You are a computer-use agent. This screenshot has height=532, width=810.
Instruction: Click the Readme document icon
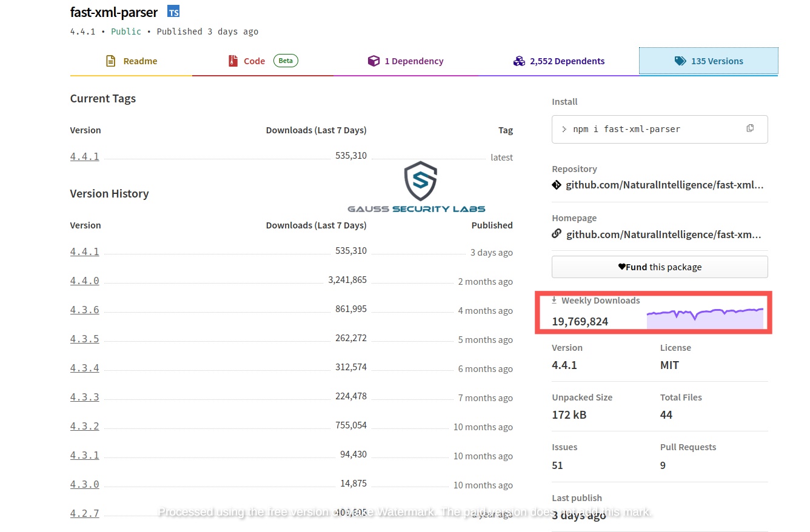coord(110,61)
